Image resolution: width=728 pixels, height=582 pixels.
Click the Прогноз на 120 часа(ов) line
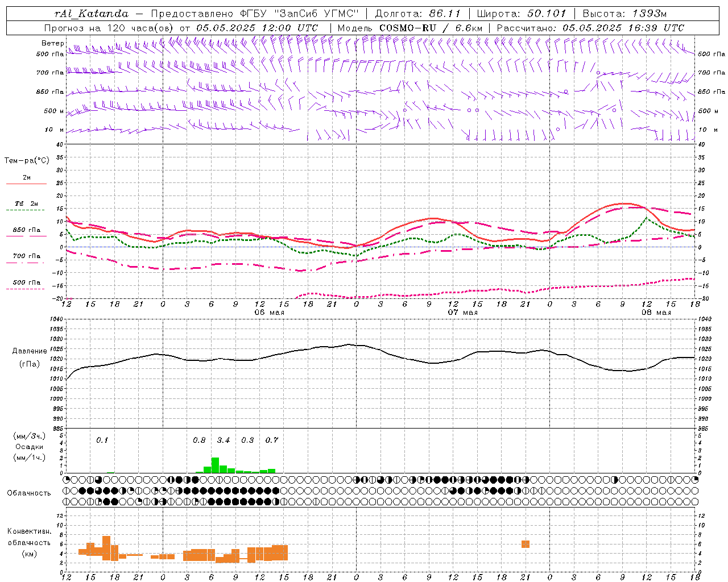(181, 28)
